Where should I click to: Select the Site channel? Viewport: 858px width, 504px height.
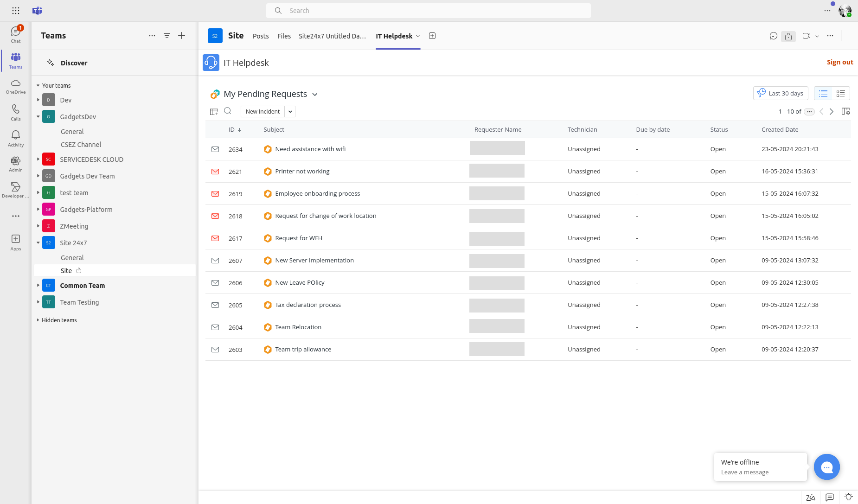[115, 271]
